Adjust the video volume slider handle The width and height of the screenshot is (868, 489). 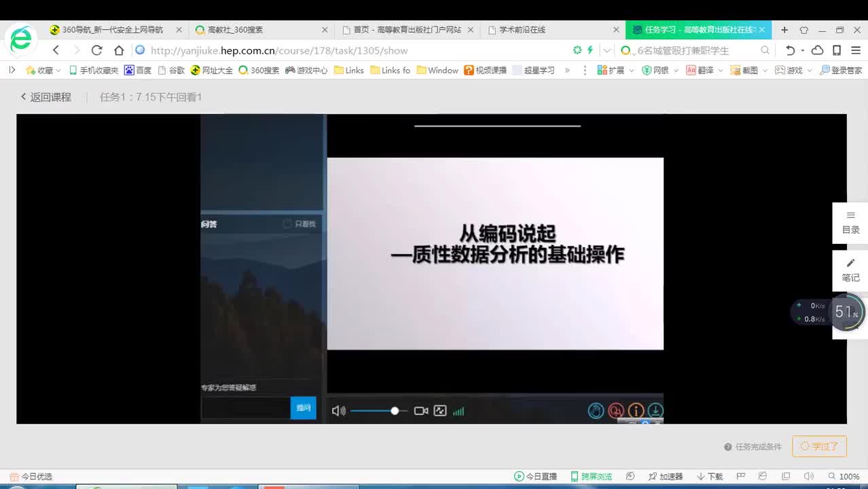click(x=395, y=411)
